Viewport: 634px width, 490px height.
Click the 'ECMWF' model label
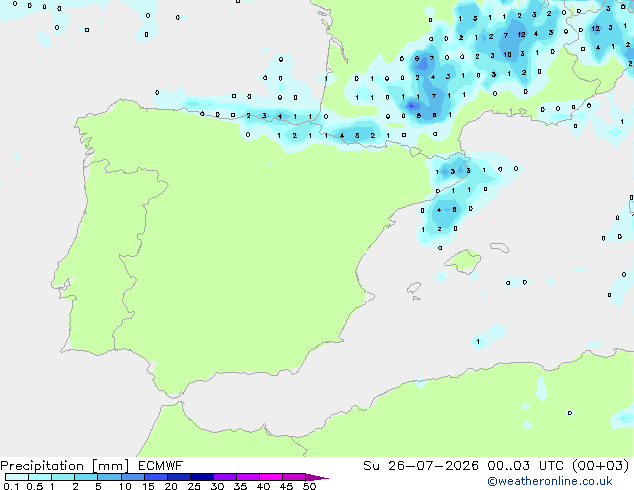161,466
